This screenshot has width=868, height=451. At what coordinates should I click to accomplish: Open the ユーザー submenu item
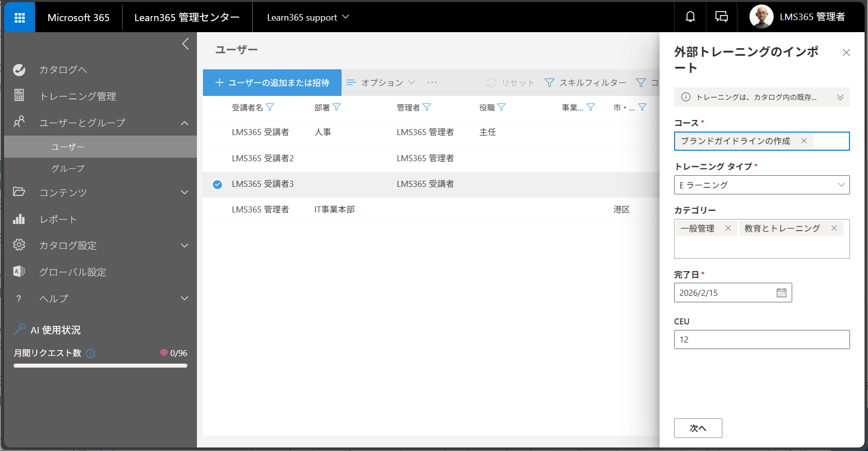(100, 147)
